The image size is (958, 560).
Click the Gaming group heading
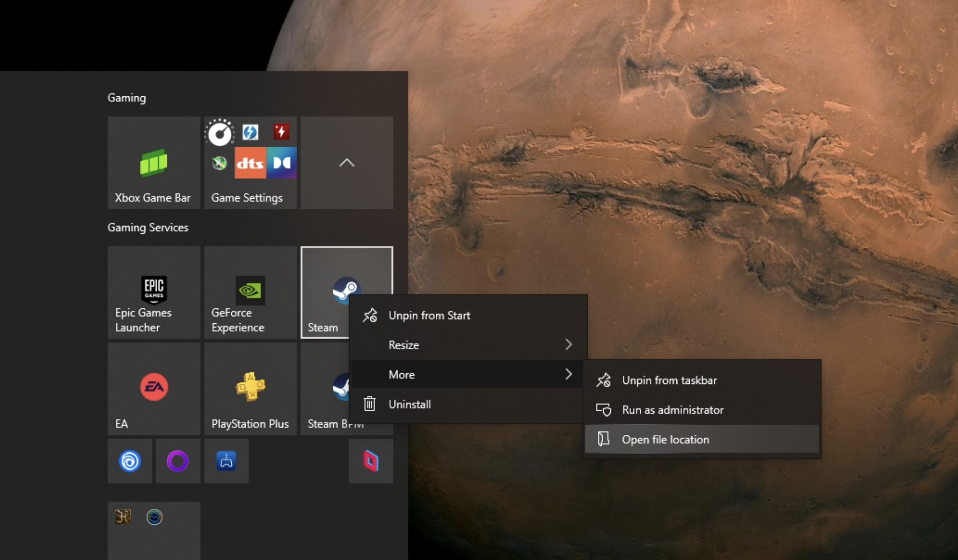(127, 97)
